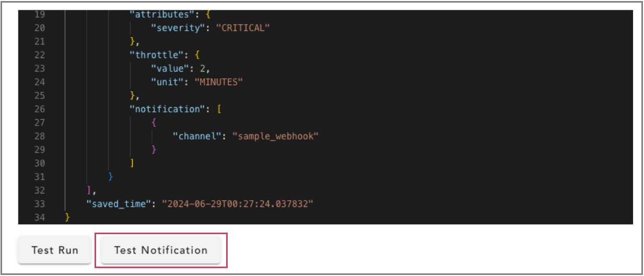This screenshot has width=644, height=276.
Task: Click line number 33 in gutter
Action: 39,203
